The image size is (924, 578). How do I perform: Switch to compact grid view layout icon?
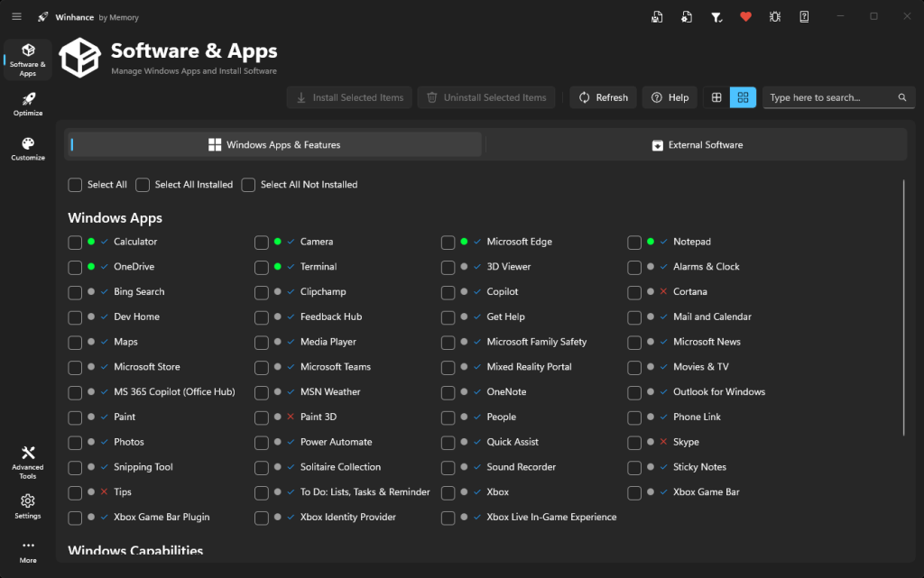[743, 96]
